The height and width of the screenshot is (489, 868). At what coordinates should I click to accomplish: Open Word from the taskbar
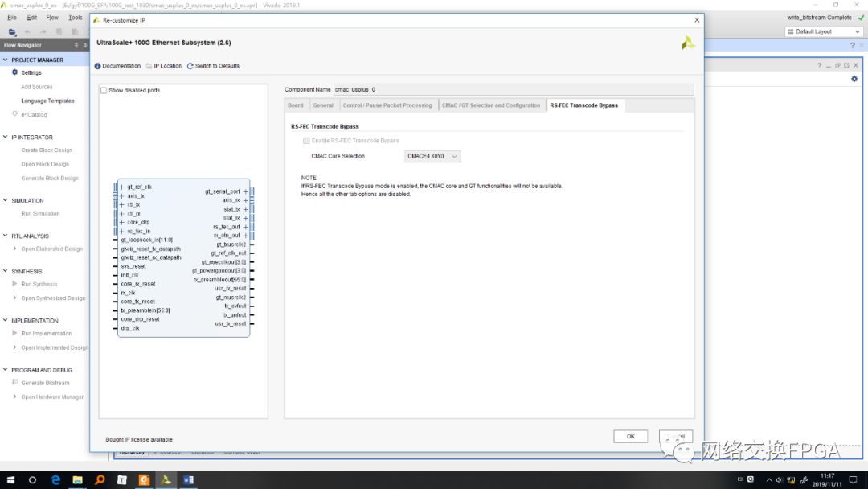click(x=188, y=479)
